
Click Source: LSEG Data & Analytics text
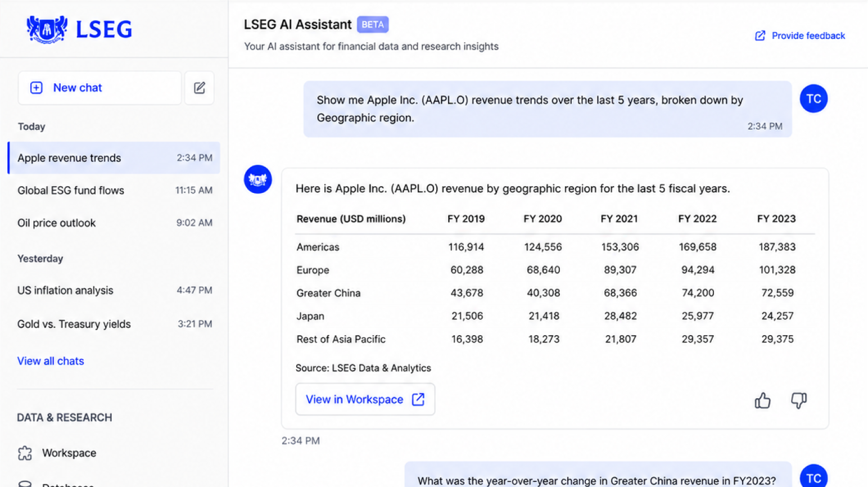click(x=363, y=368)
